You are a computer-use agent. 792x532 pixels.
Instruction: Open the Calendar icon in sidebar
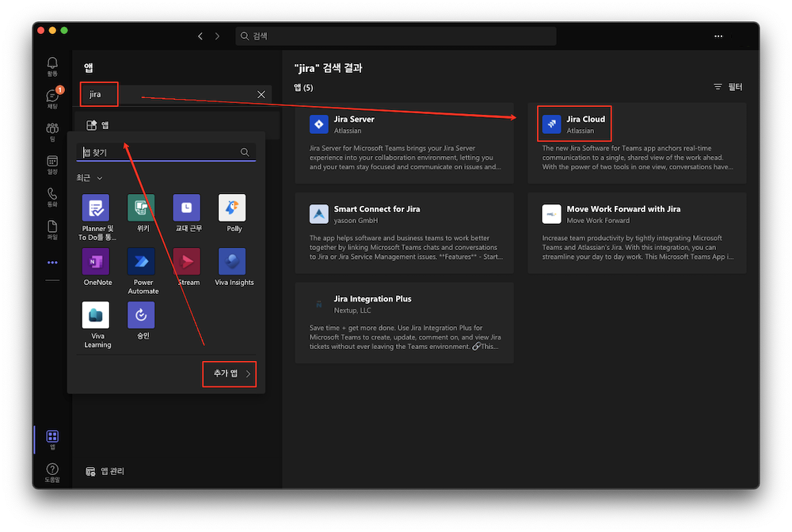[x=52, y=165]
